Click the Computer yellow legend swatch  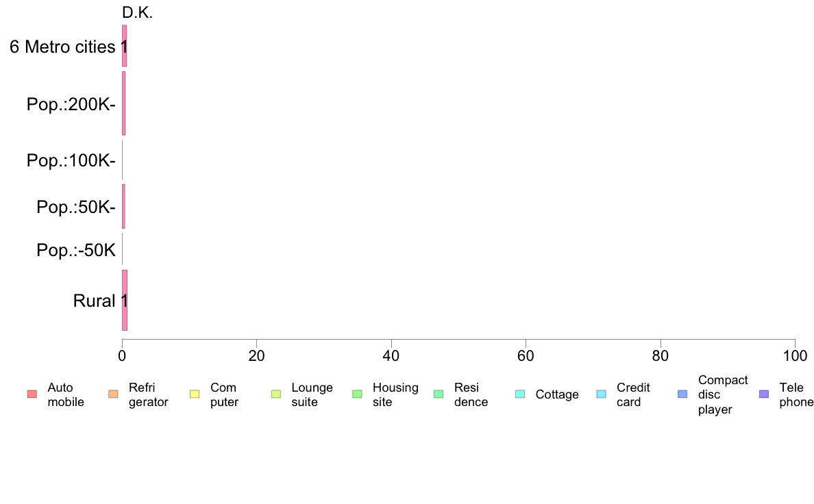coord(195,394)
